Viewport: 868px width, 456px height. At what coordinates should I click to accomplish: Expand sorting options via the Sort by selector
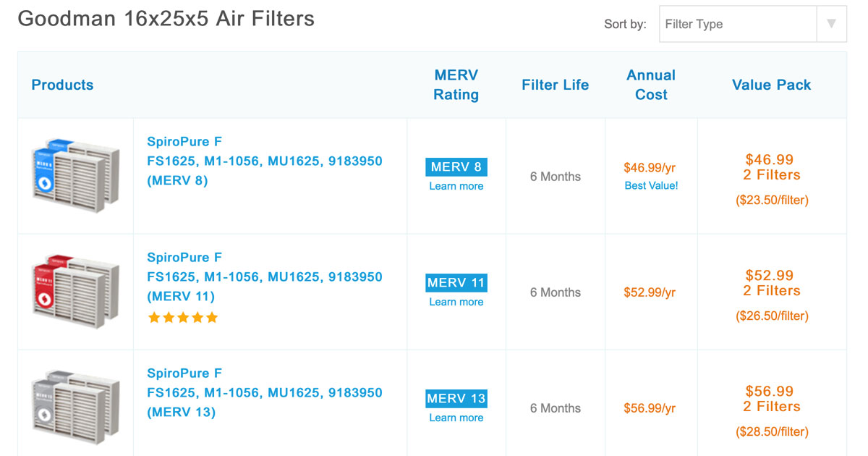(736, 24)
